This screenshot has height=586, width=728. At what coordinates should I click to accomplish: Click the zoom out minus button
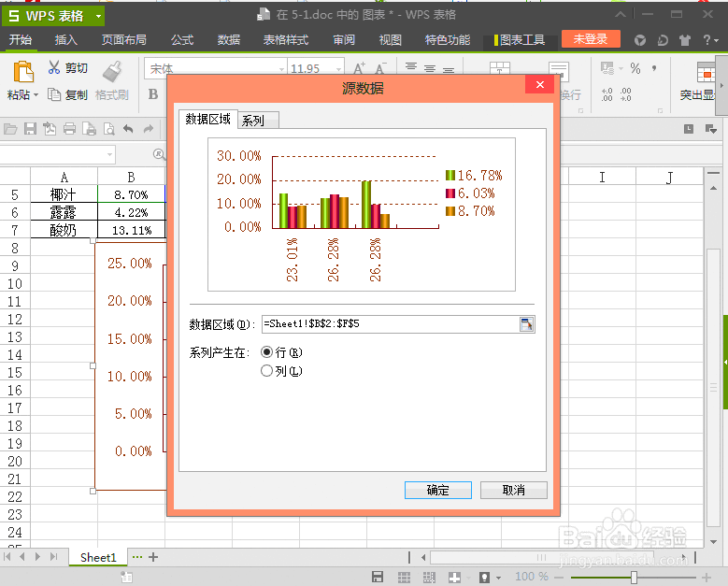click(559, 578)
